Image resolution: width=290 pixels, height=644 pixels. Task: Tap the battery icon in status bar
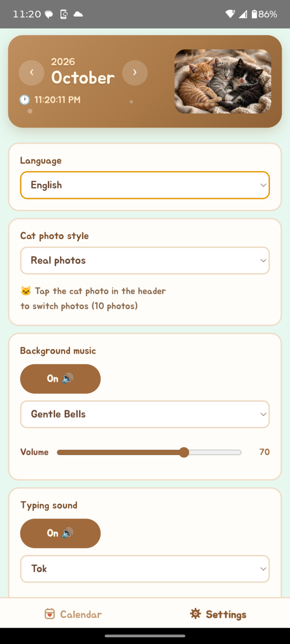click(255, 14)
